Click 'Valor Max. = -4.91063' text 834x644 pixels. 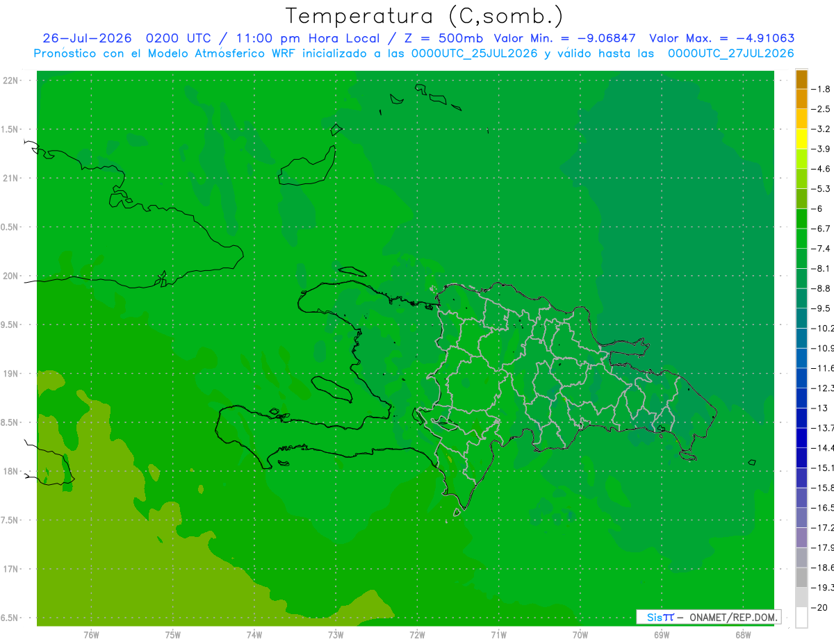tap(721, 38)
